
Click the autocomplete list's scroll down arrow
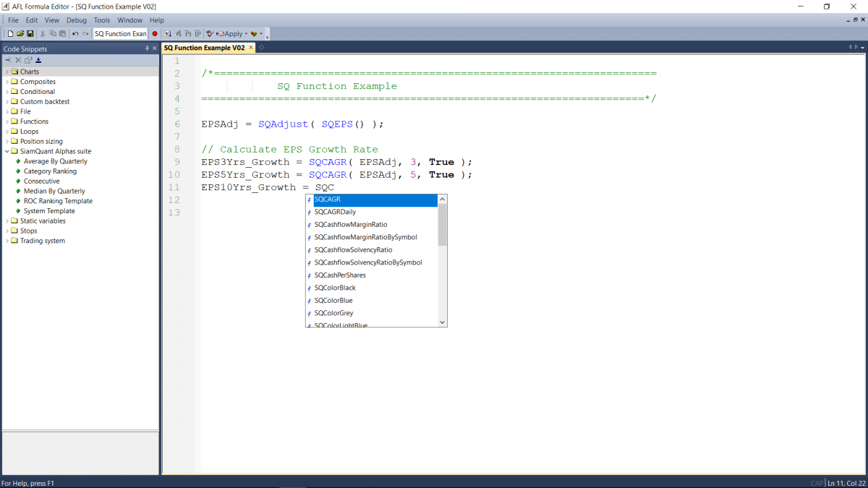(x=443, y=322)
